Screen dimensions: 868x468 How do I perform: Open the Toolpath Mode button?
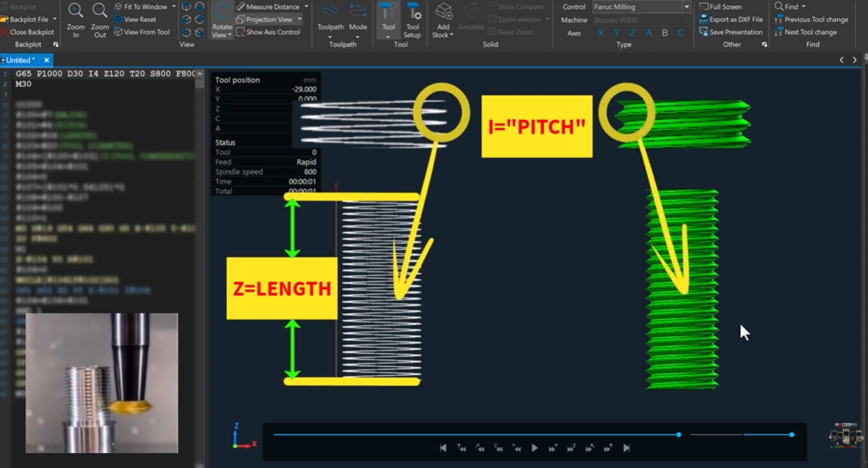(x=358, y=19)
